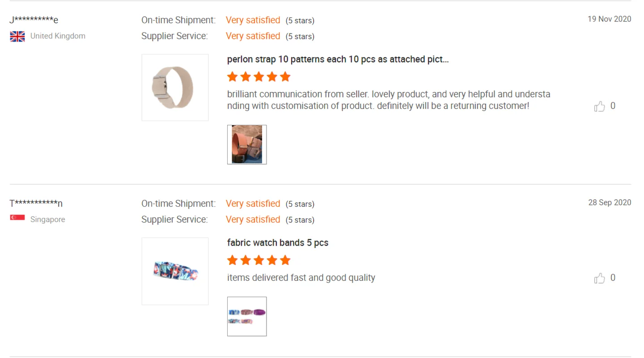Click the 28 Sep 2020 review date
The height and width of the screenshot is (358, 644).
coord(610,202)
